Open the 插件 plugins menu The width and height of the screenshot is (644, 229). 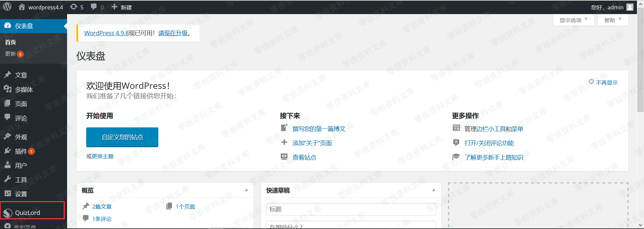click(21, 151)
